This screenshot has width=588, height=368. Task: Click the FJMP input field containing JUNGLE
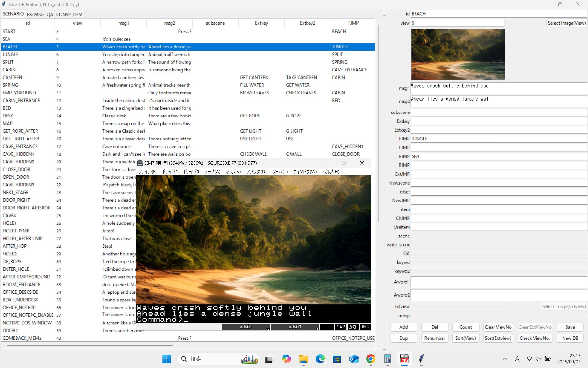499,139
